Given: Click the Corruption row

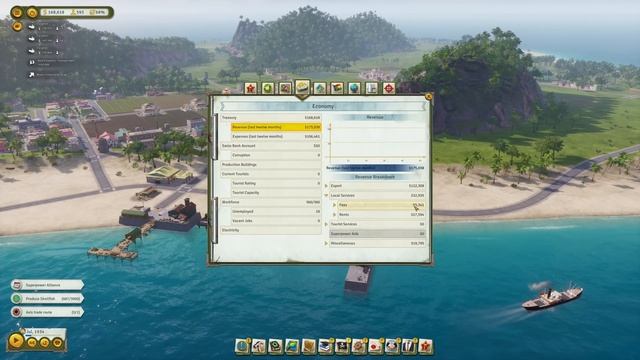Looking at the screenshot, I should click(x=276, y=155).
